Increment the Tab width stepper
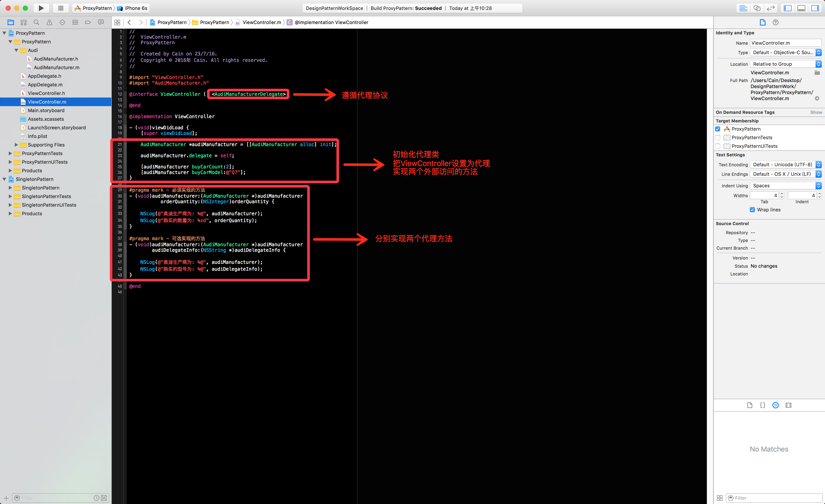The image size is (825, 504). pyautogui.click(x=782, y=194)
